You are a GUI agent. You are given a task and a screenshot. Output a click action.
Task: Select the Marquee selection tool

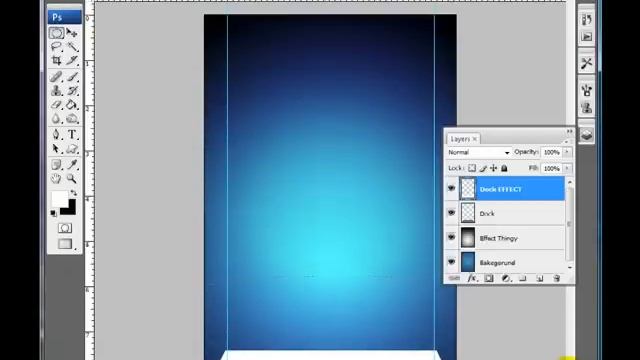56,33
